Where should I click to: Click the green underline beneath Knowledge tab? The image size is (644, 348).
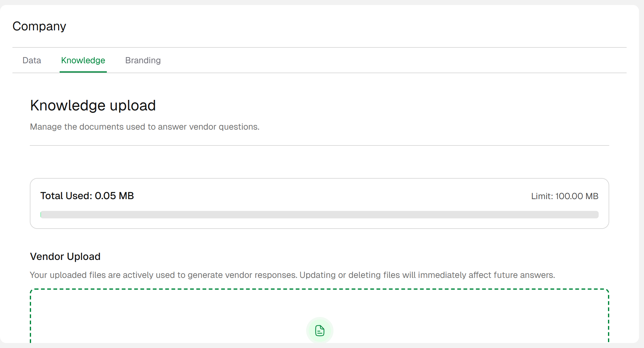(x=83, y=72)
